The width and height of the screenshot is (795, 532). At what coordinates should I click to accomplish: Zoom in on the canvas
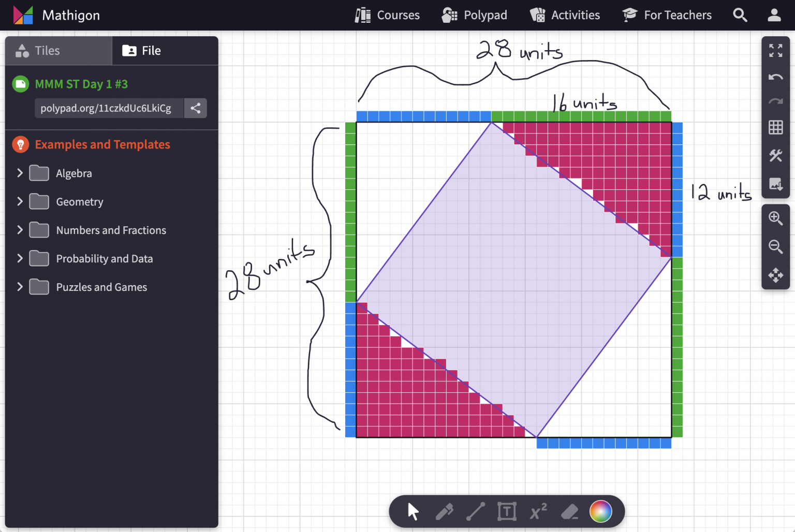click(775, 218)
